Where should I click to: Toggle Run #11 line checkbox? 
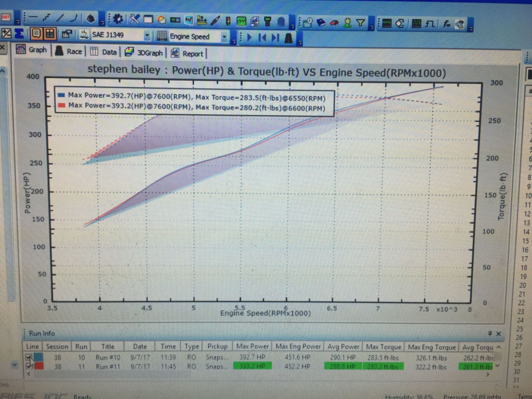pyautogui.click(x=28, y=366)
